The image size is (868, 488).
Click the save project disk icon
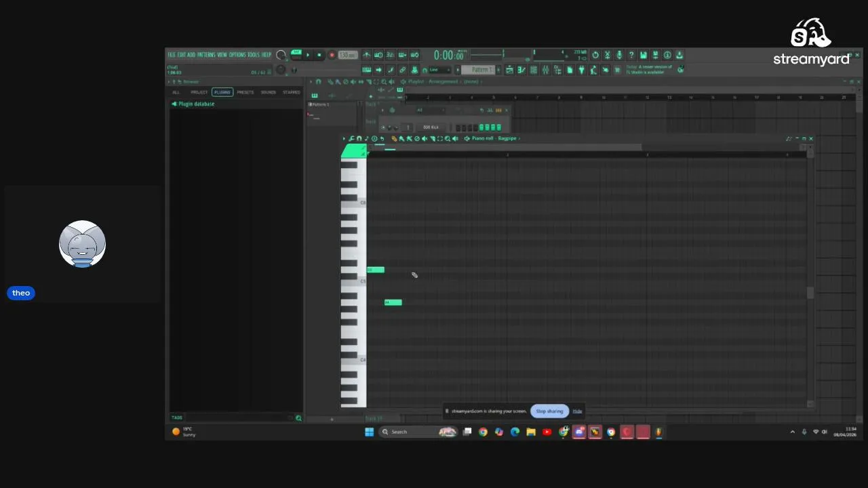click(644, 55)
